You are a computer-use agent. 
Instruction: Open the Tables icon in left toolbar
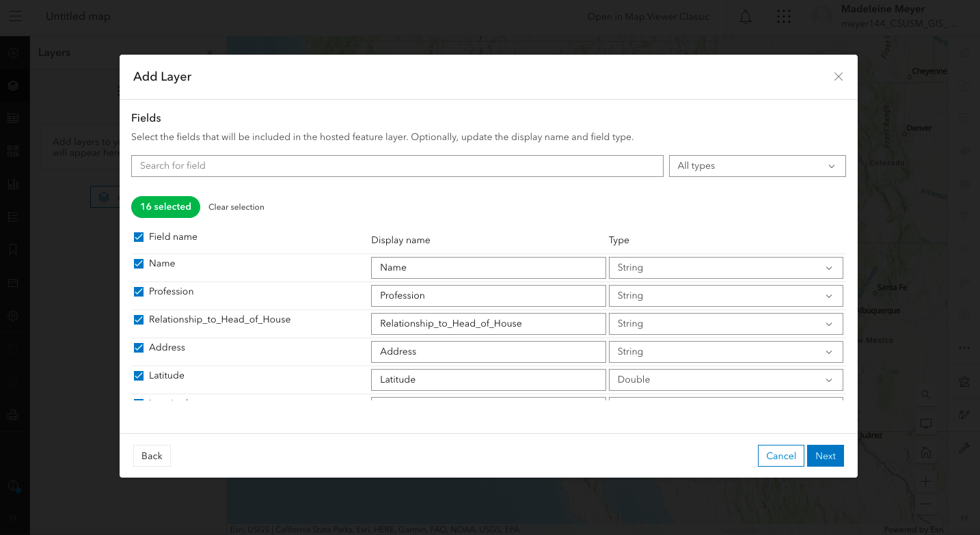click(13, 118)
